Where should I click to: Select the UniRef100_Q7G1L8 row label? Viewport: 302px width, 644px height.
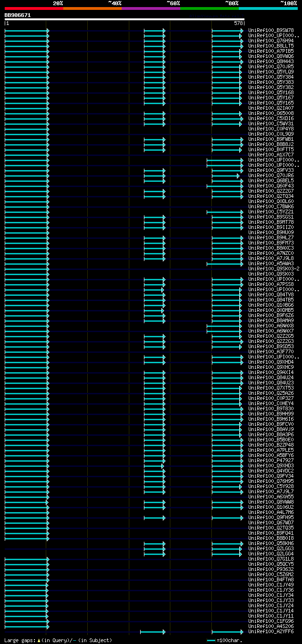point(271,559)
